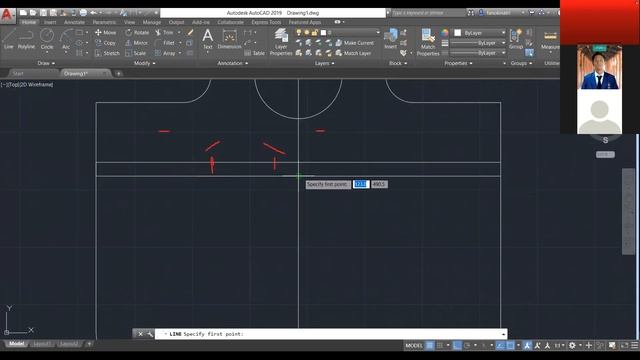Toggle layer on/off lightbulb icon
Screen dimensions: 640x360
pyautogui.click(x=299, y=32)
